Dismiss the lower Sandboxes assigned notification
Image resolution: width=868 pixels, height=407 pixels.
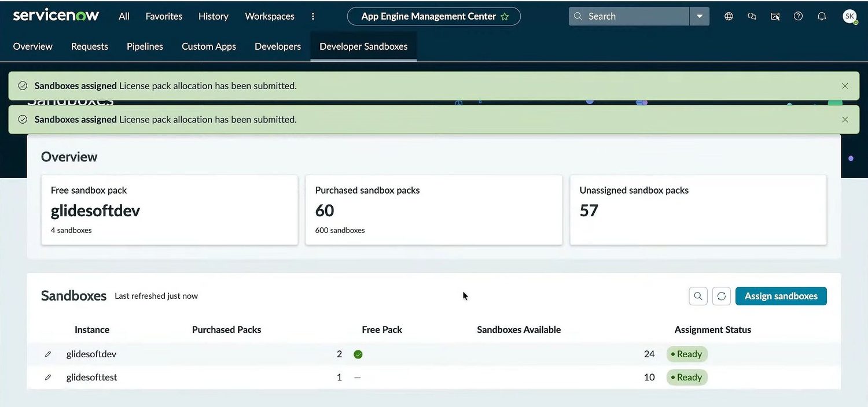coord(845,119)
